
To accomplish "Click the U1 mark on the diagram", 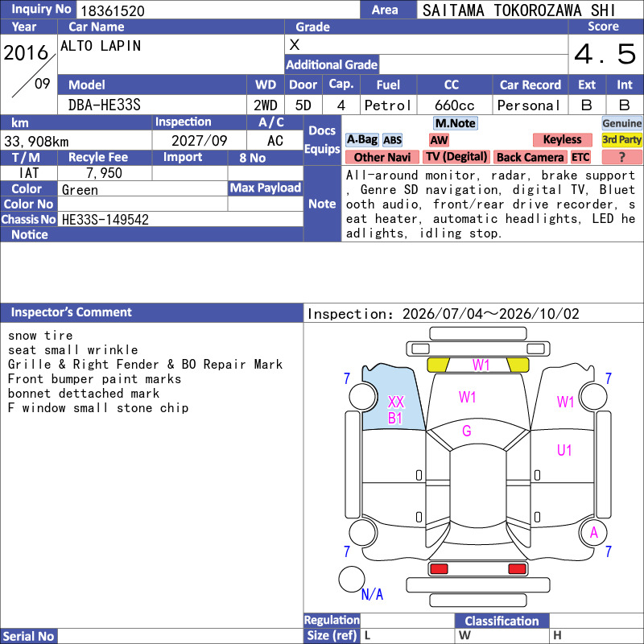I will point(564,451).
